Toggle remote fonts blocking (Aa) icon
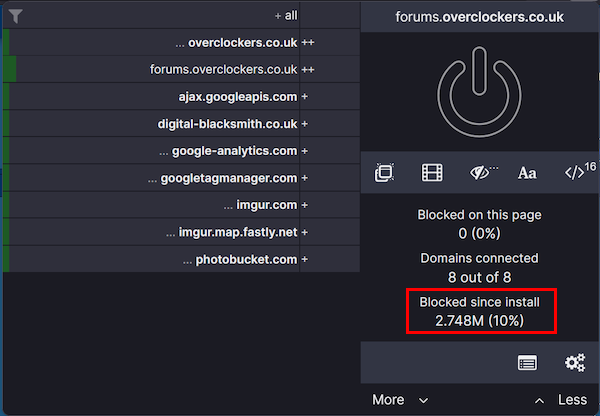This screenshot has width=600, height=416. coord(527,173)
